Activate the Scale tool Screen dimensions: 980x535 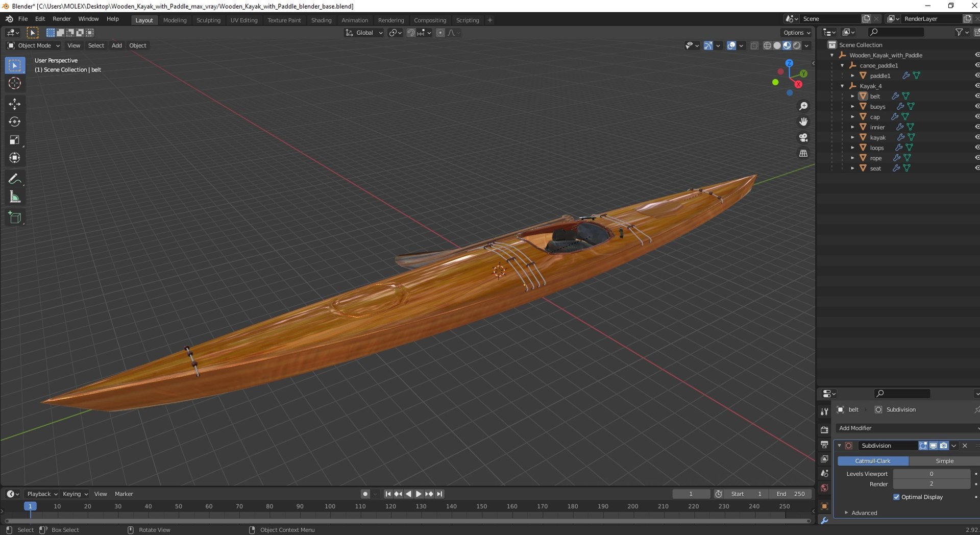(15, 140)
